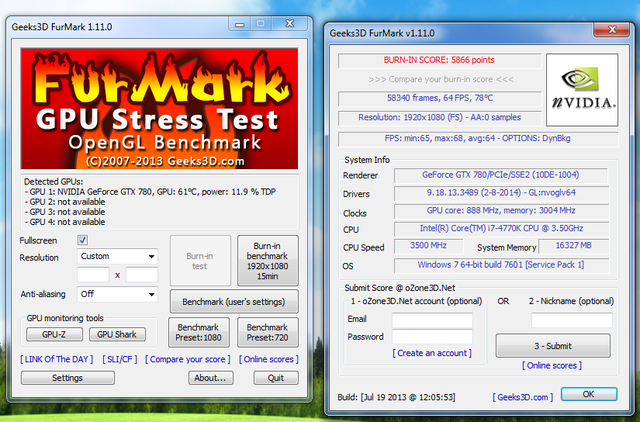Click the FurMark GPU Stress Test banner
The width and height of the screenshot is (640, 422).
tap(159, 109)
